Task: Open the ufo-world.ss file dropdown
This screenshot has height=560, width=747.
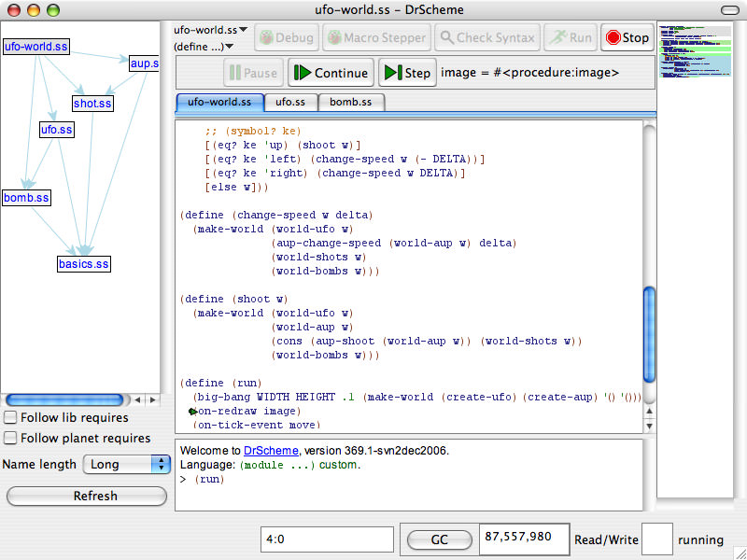Action: pyautogui.click(x=211, y=30)
